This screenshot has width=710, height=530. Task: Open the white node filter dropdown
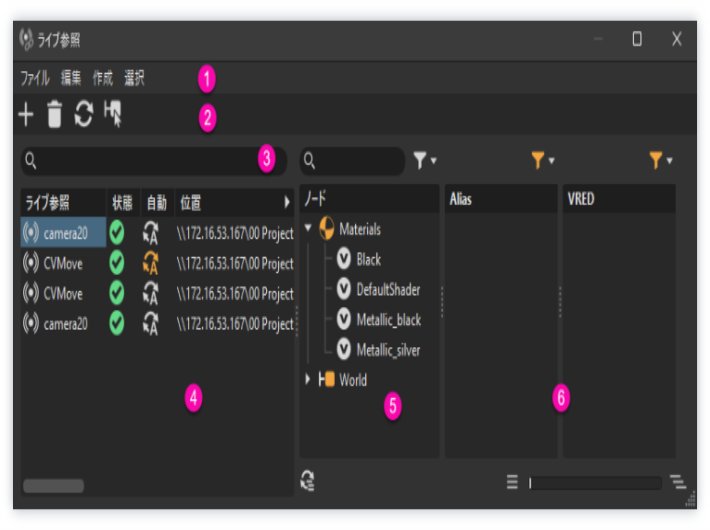click(x=424, y=160)
